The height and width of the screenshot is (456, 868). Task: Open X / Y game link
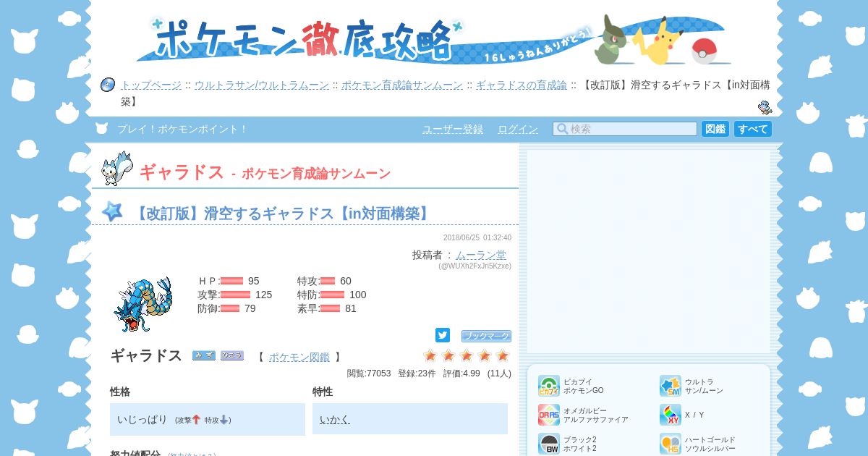(694, 415)
